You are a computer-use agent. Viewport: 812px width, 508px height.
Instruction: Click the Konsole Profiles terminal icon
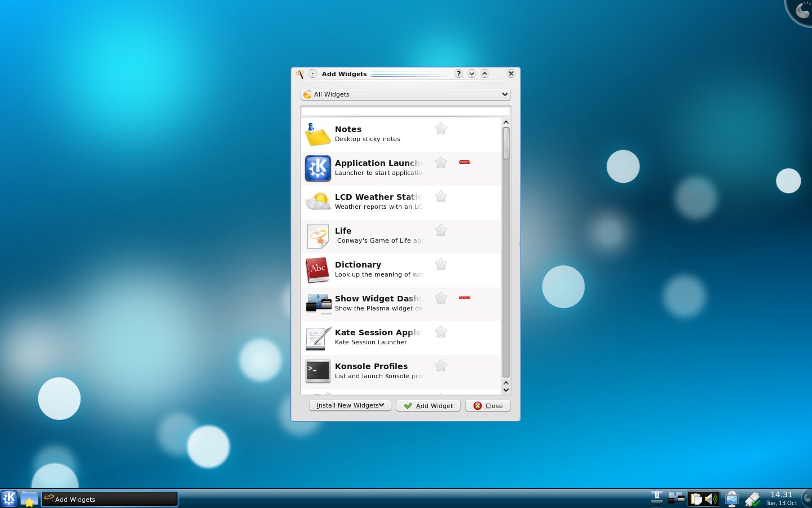317,371
